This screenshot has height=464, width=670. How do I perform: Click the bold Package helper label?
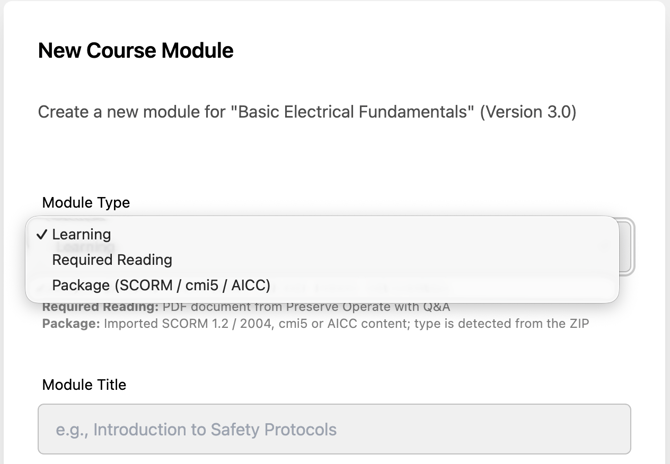[x=71, y=323]
